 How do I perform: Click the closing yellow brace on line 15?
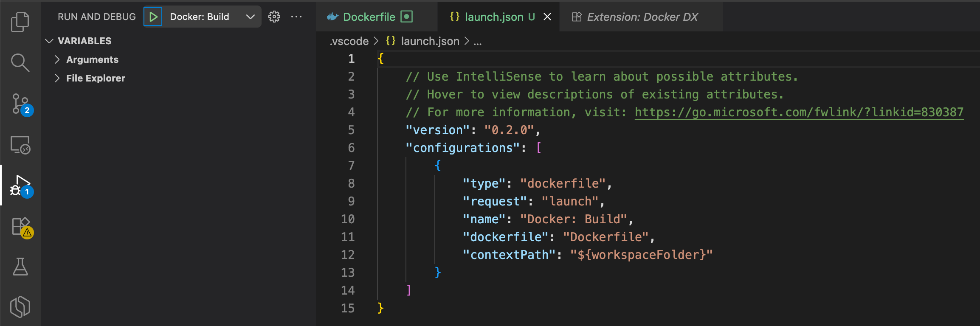coord(380,308)
